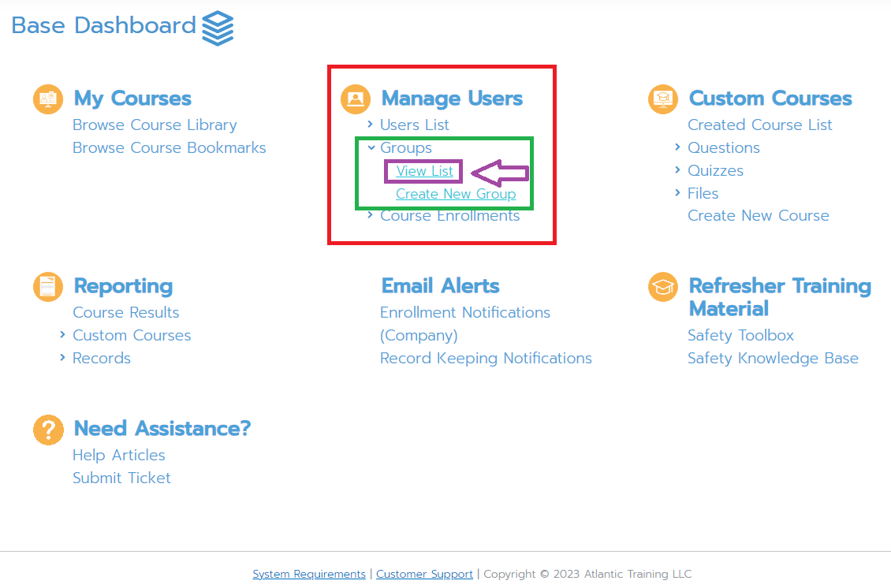Expand the Course Enrollments section
This screenshot has height=588, width=891.
point(449,215)
